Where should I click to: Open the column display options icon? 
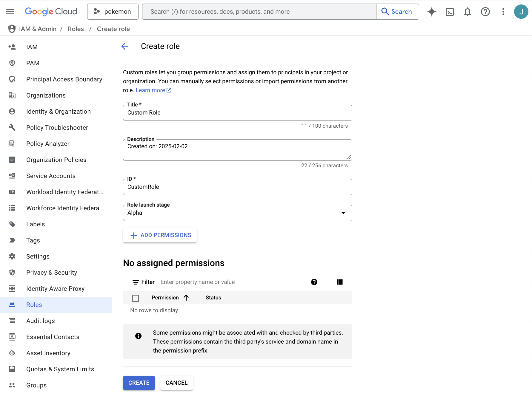[340, 282]
